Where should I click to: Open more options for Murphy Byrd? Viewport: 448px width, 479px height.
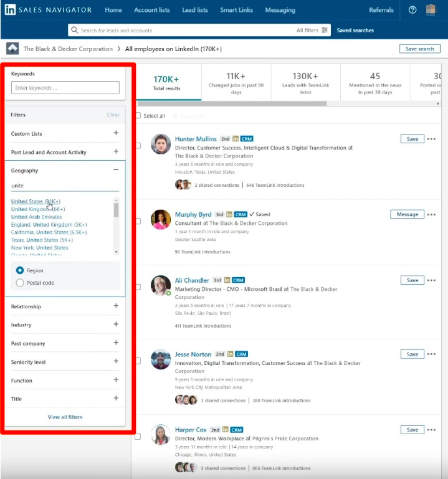pos(431,214)
